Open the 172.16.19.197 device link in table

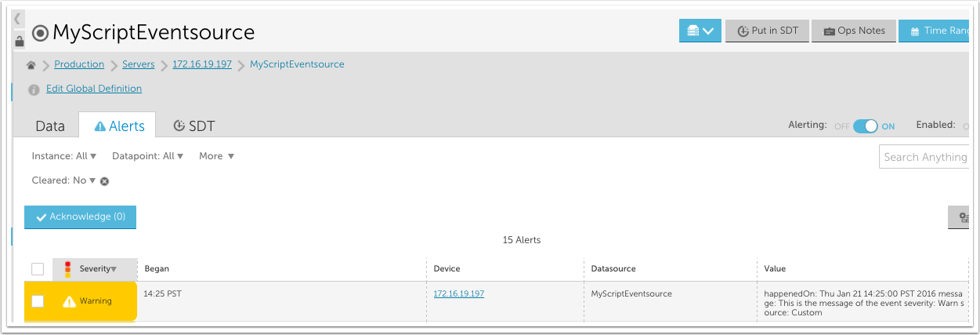[x=459, y=294]
